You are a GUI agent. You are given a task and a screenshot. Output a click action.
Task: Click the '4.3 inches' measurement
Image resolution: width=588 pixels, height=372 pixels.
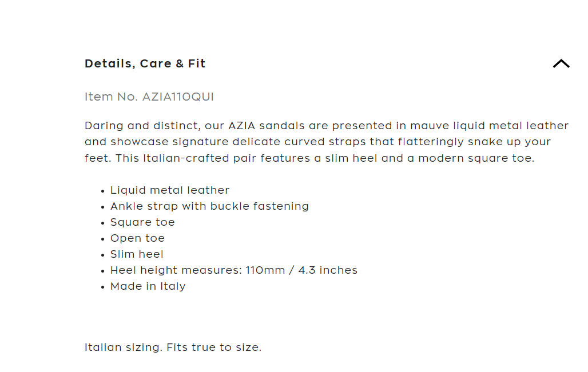coord(328,270)
